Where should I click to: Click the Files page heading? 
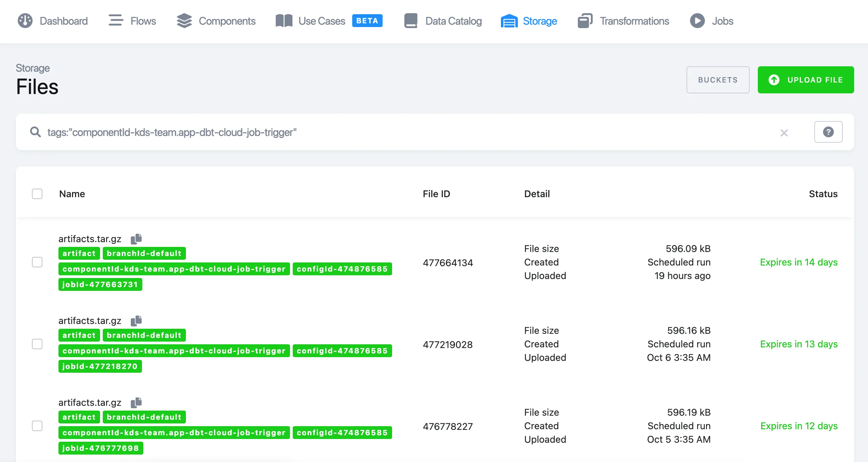37,87
